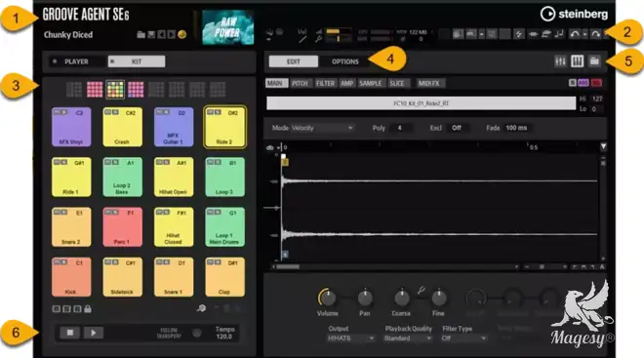Start playback with the play button
This screenshot has height=358, width=644.
pos(94,333)
